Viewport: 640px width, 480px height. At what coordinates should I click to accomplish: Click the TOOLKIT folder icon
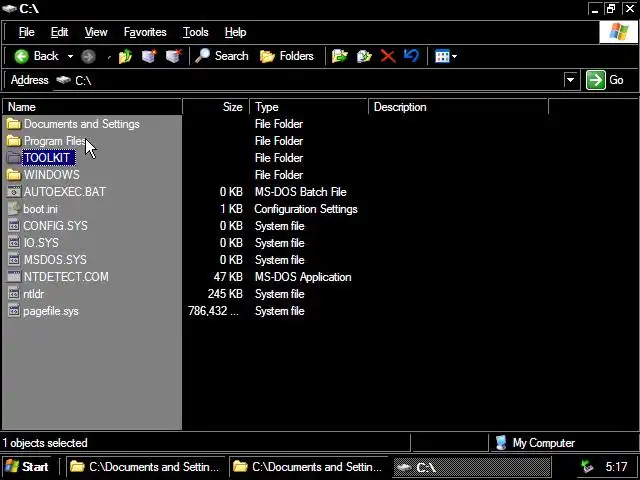pyautogui.click(x=14, y=158)
